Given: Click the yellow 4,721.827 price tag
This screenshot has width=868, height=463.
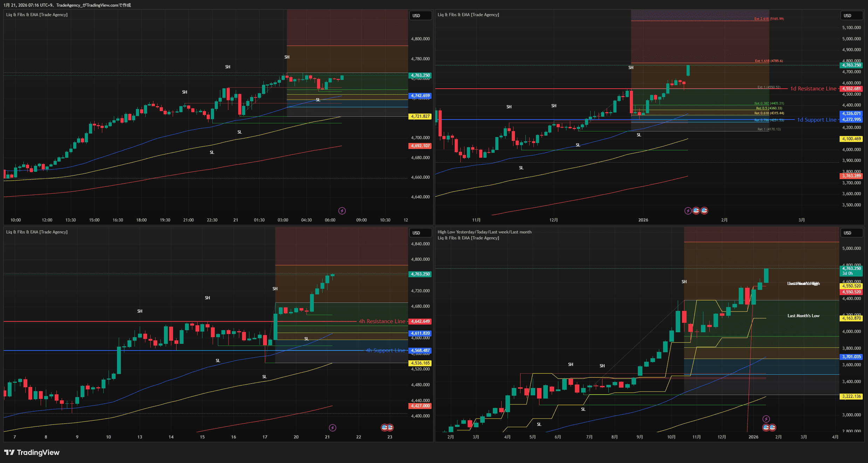Looking at the screenshot, I should [420, 116].
